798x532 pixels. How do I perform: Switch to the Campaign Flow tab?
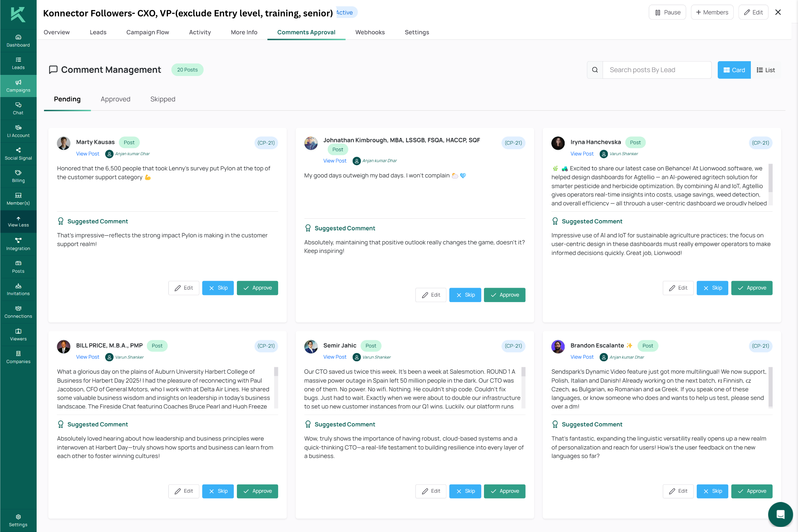(148, 32)
